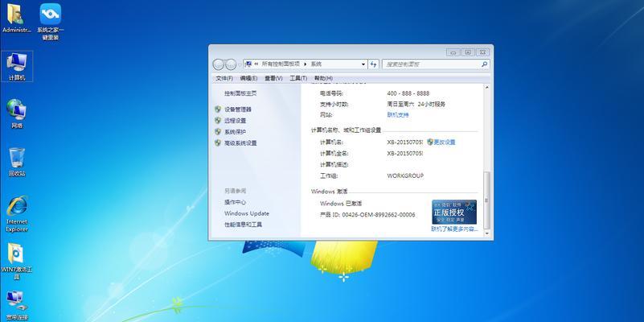Open the 查看(V) menu
Image resolution: width=644 pixels, height=322 pixels.
tap(273, 78)
